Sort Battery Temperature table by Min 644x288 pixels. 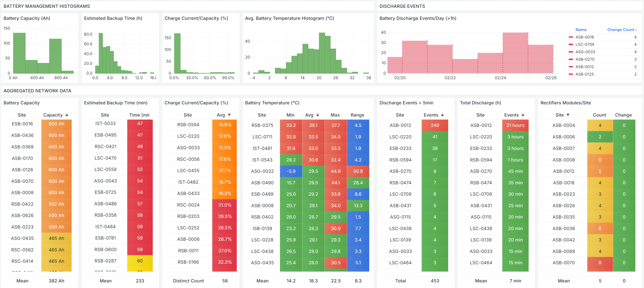click(291, 115)
